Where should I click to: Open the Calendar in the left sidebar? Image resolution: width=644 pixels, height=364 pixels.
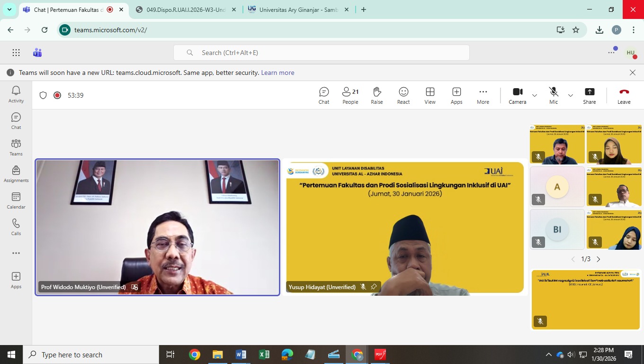(x=16, y=201)
